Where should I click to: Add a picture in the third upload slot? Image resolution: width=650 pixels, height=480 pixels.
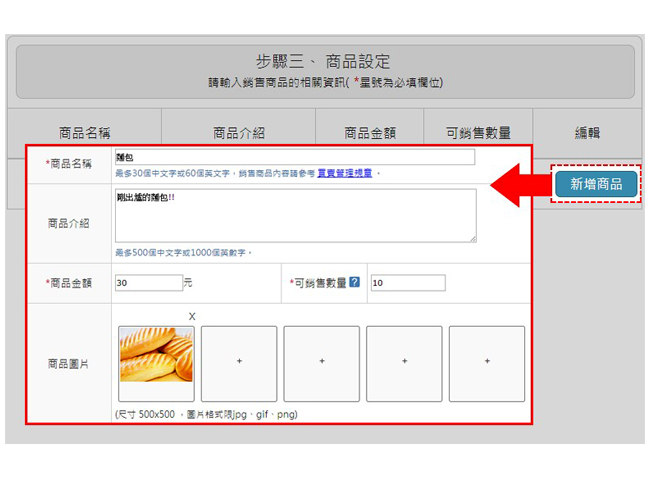tap(322, 363)
